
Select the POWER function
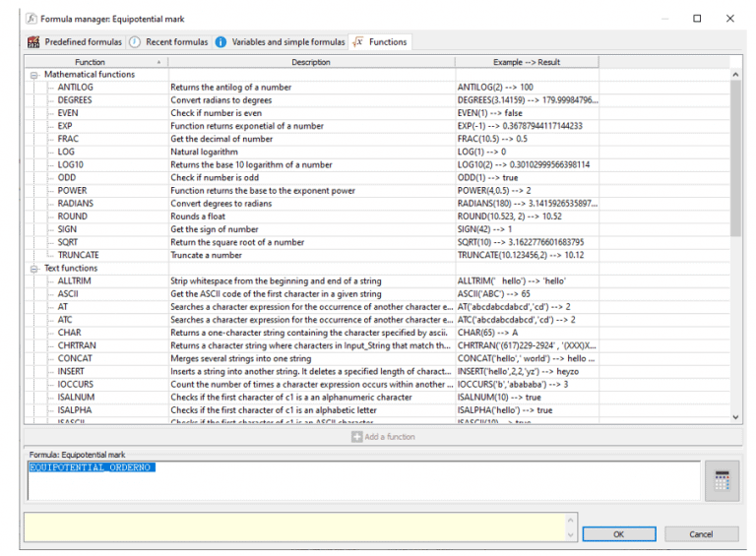(x=72, y=191)
